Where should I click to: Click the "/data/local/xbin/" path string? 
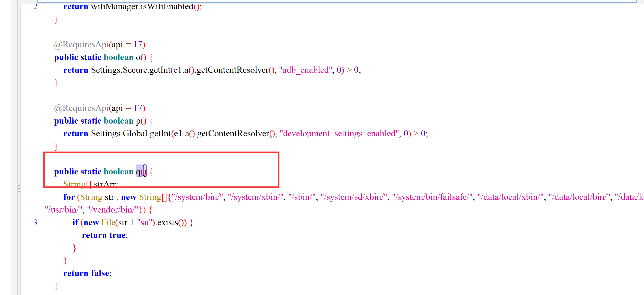click(x=510, y=197)
